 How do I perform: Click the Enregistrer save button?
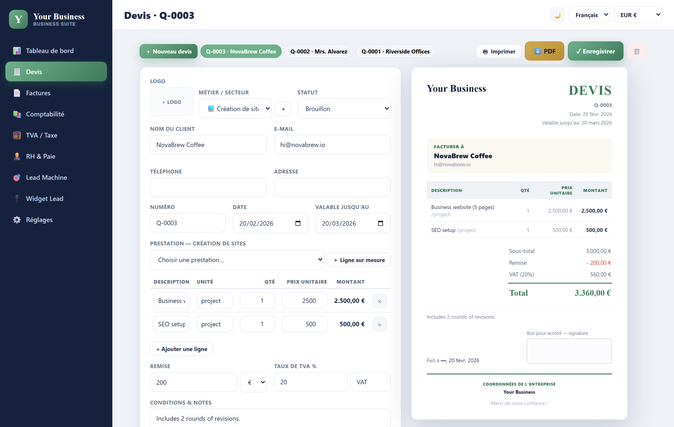click(x=595, y=51)
